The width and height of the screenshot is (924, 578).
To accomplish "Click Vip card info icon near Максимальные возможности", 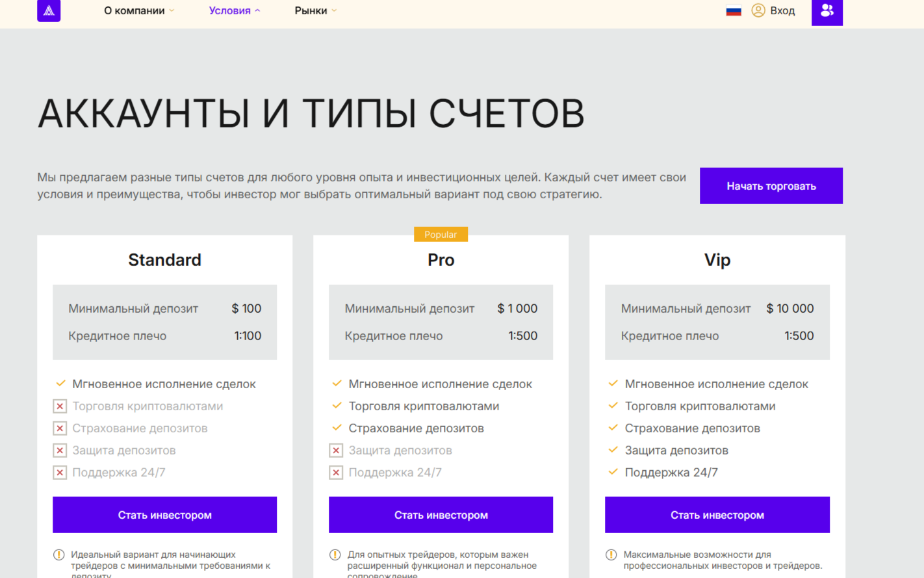I will click(611, 555).
